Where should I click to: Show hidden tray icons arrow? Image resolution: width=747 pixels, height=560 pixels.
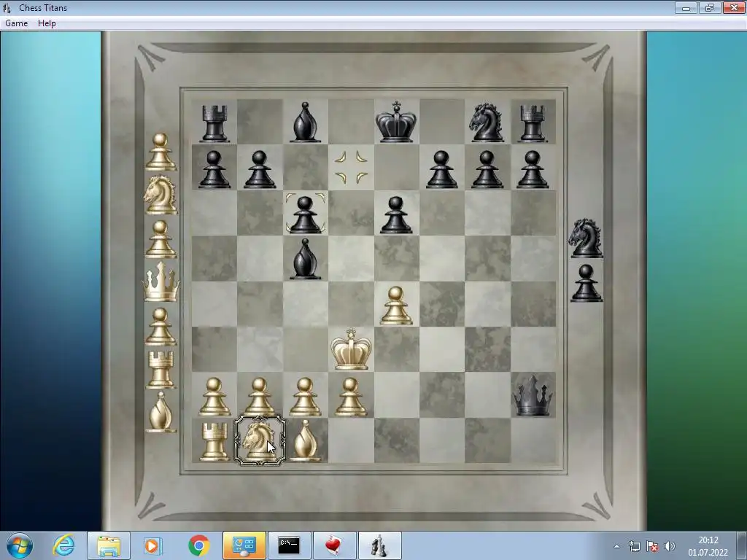point(617,547)
